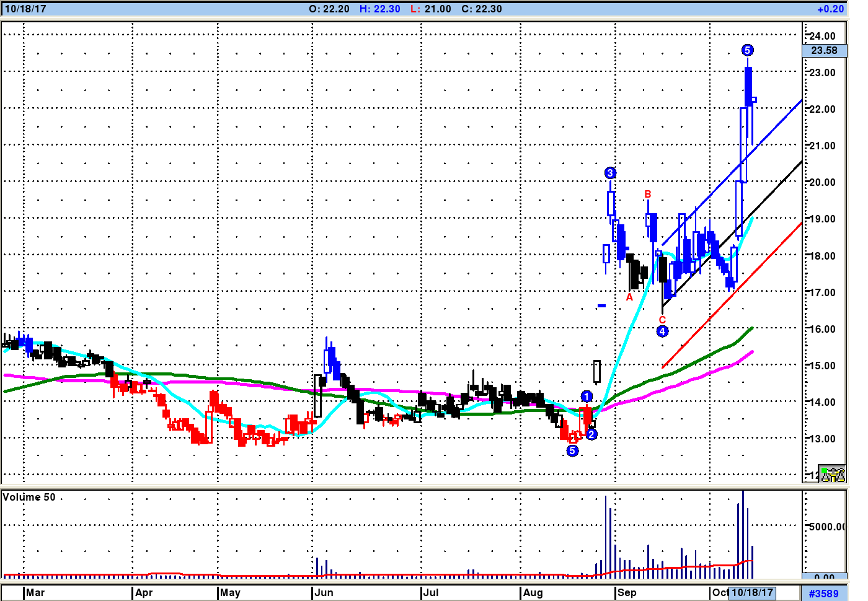Click the 10/18/17 date tag on time axis
Viewport: 868px width, 601px height.
pyautogui.click(x=752, y=592)
